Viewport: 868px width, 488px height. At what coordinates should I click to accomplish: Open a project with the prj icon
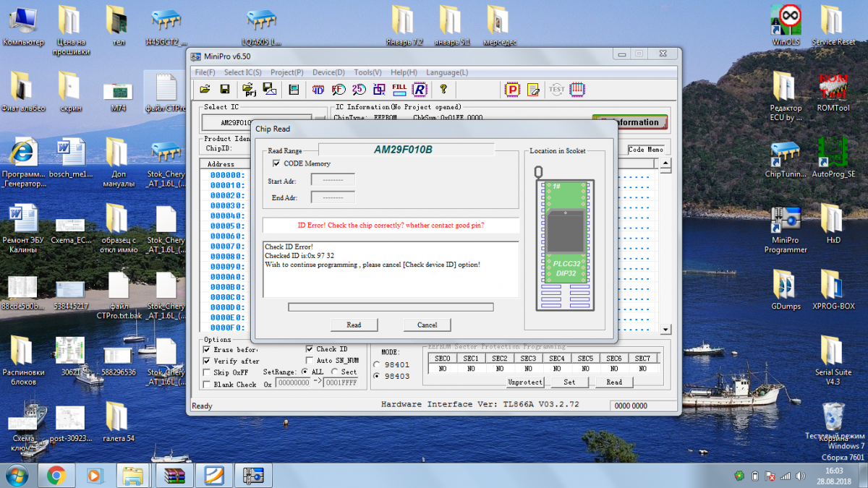250,89
